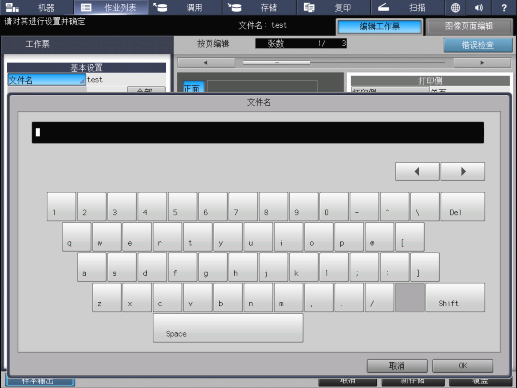Click the page scroll right arrow
The height and width of the screenshot is (388, 517).
(482, 63)
